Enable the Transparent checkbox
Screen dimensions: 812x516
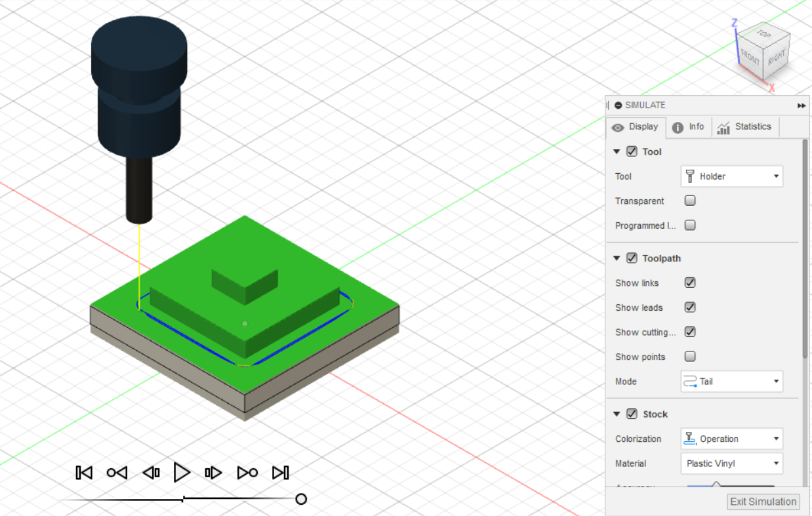pos(690,201)
